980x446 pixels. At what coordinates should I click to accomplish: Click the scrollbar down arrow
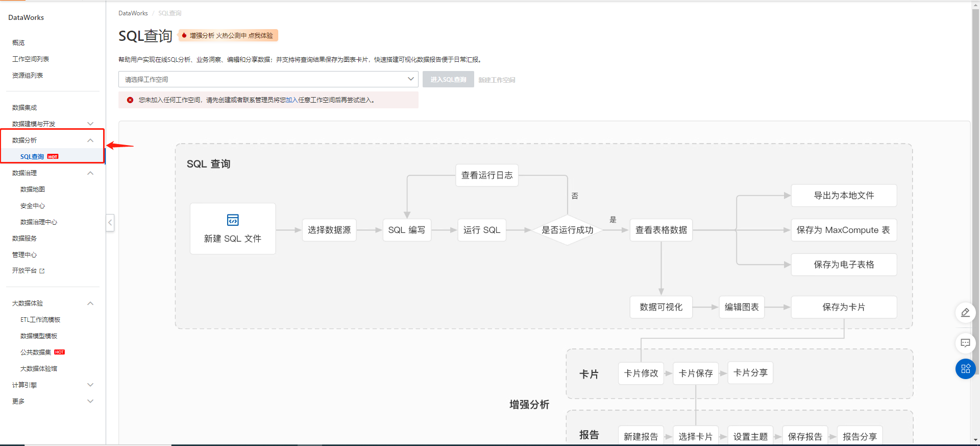pyautogui.click(x=975, y=439)
